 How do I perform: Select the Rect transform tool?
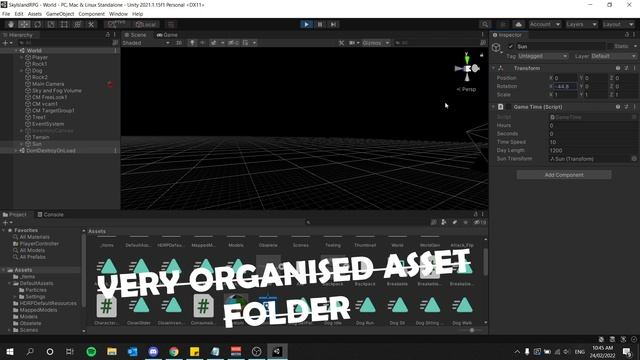click(64, 24)
